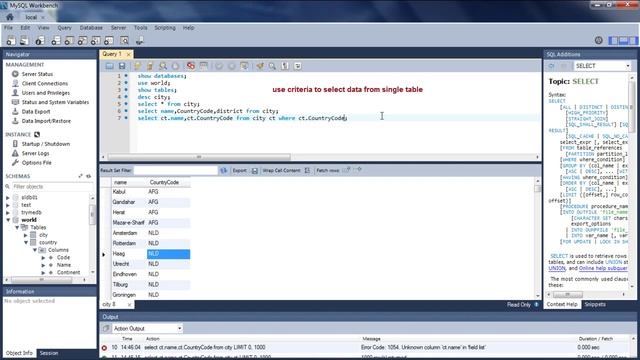Click the schemas refresh icon
640x360 pixels.
pos(89,176)
